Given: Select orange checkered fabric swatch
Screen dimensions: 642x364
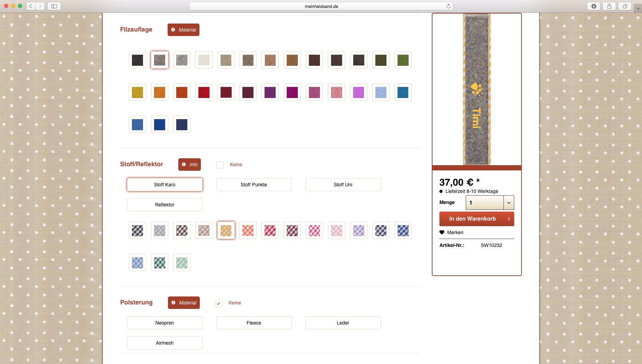Looking at the screenshot, I should [x=248, y=230].
